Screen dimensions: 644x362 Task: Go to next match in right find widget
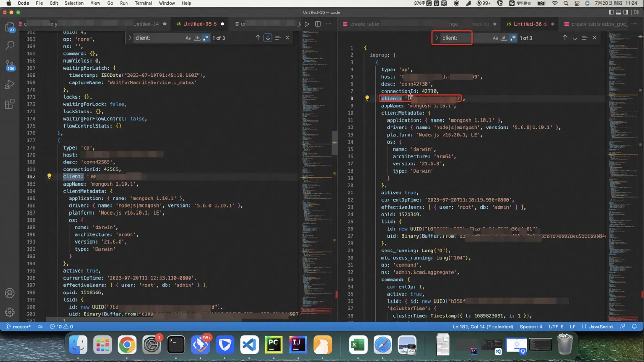(x=575, y=38)
